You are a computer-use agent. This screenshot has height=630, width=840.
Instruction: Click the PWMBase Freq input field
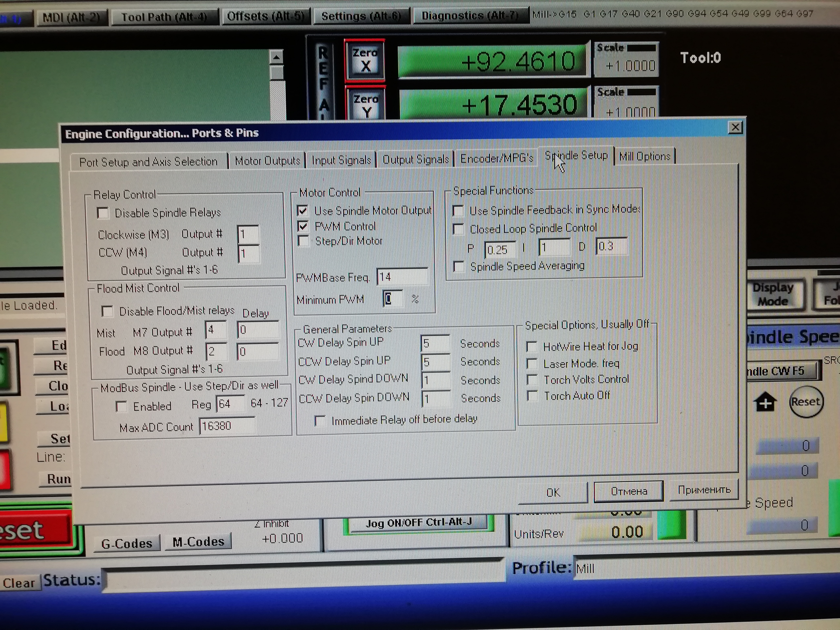click(402, 277)
